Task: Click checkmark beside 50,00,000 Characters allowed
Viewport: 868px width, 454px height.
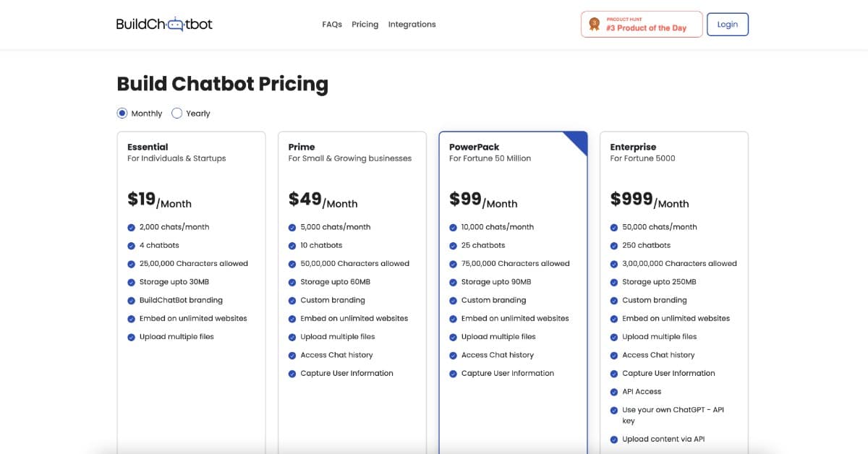Action: pyautogui.click(x=292, y=264)
